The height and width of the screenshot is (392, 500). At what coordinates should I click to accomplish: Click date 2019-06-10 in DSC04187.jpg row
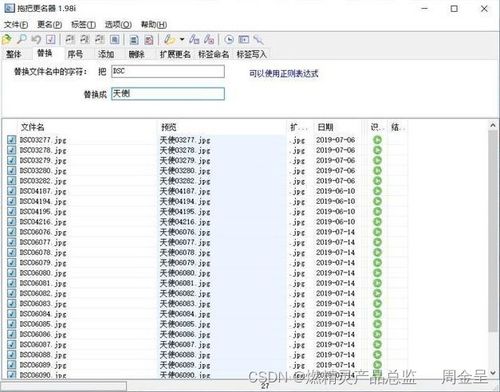pyautogui.click(x=335, y=191)
